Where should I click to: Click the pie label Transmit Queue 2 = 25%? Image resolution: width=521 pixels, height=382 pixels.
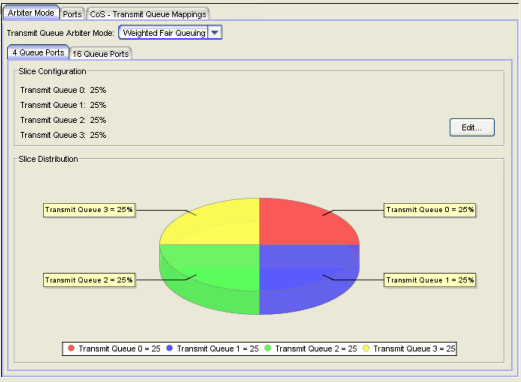89,280
